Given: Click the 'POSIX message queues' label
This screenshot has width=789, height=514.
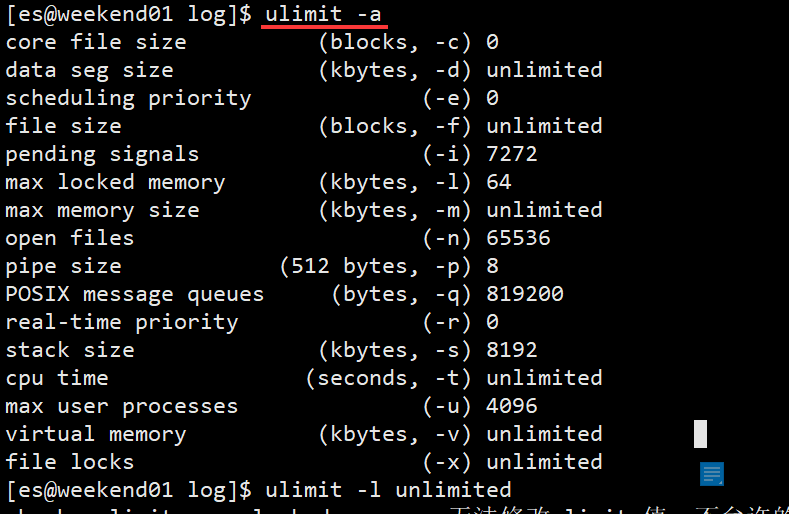Looking at the screenshot, I should [x=134, y=294].
